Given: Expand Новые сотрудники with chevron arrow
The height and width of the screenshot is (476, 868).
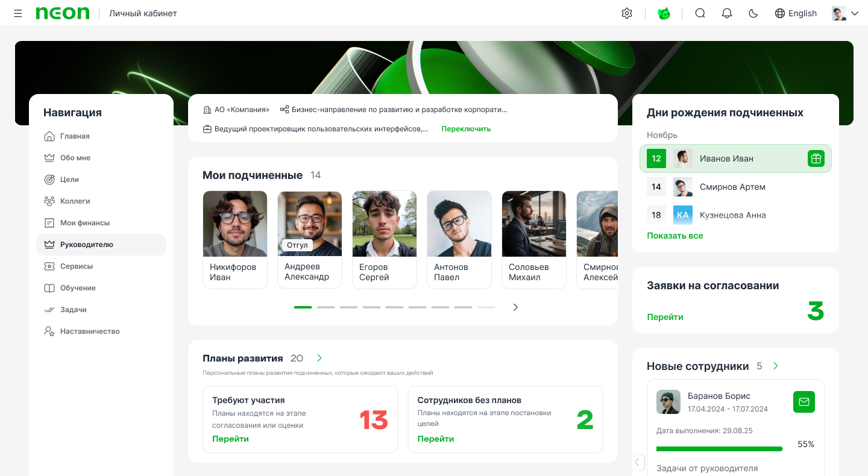Looking at the screenshot, I should coord(776,366).
